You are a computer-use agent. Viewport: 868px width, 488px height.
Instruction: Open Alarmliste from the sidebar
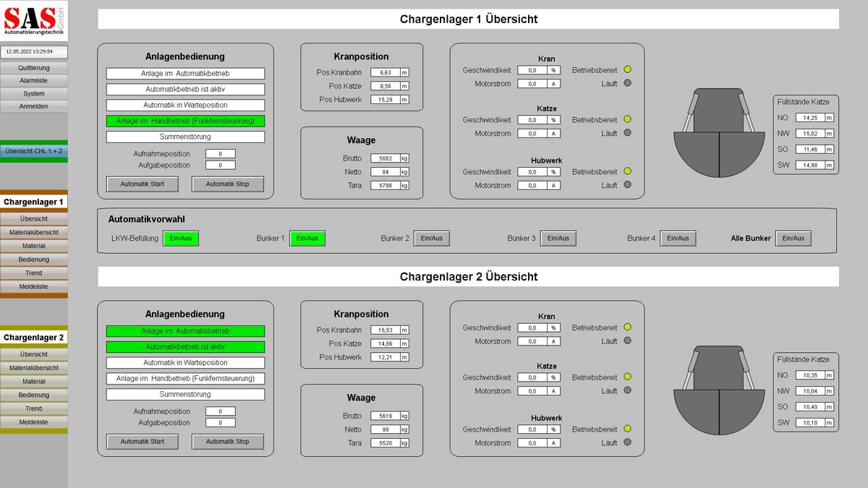[x=34, y=81]
